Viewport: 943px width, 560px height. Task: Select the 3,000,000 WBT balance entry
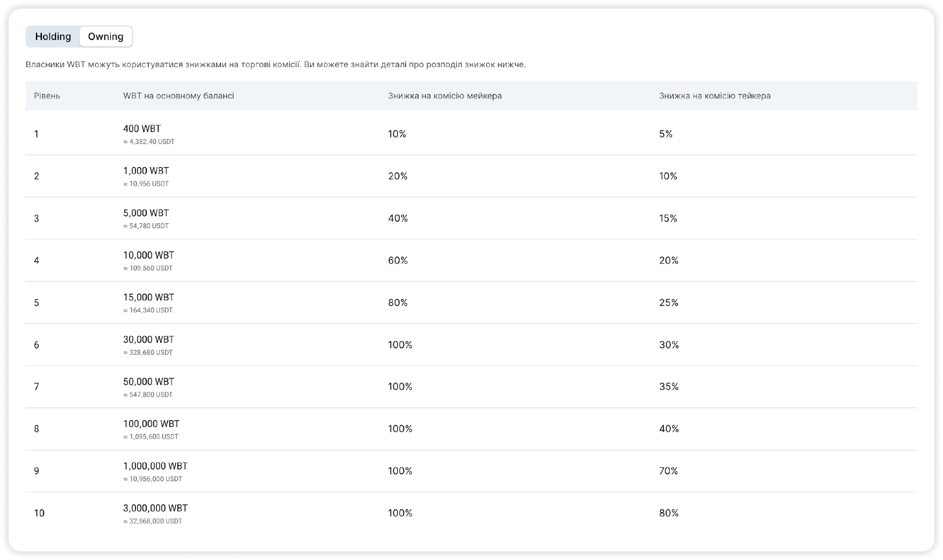pyautogui.click(x=156, y=508)
